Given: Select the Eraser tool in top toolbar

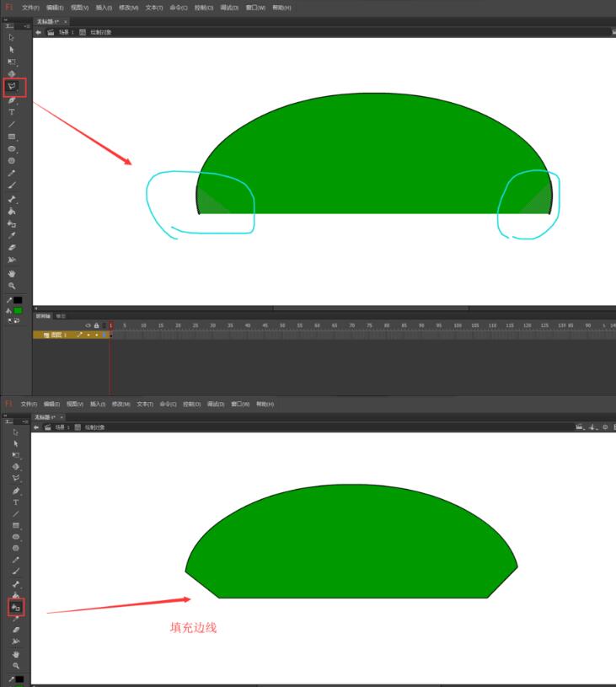Looking at the screenshot, I should pyautogui.click(x=12, y=248).
